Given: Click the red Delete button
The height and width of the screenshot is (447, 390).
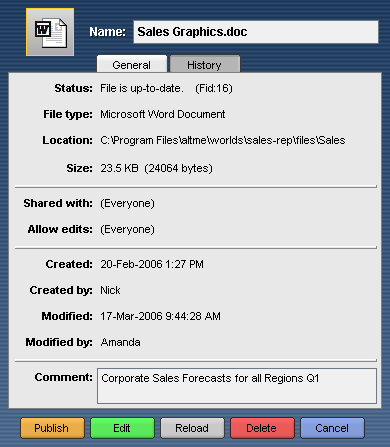Looking at the screenshot, I should pyautogui.click(x=262, y=428).
